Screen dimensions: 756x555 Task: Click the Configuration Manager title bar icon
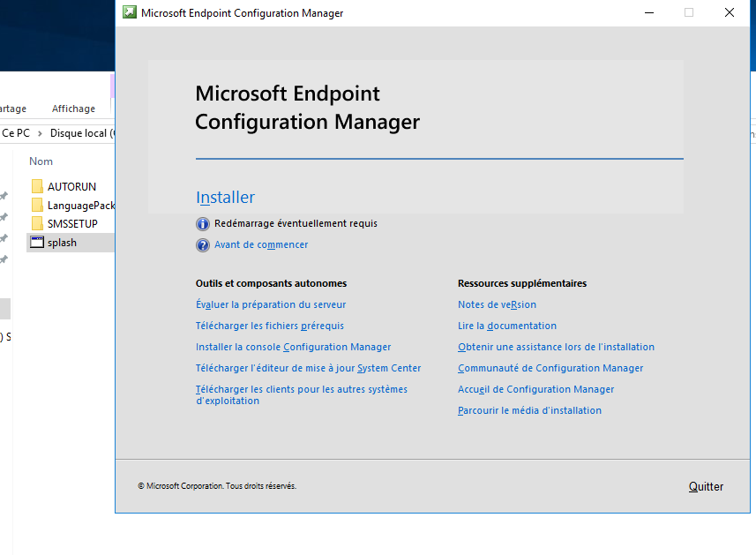point(130,13)
